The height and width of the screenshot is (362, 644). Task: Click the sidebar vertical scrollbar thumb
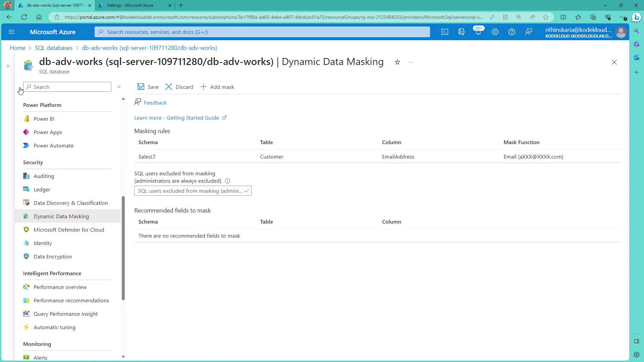coord(123,248)
